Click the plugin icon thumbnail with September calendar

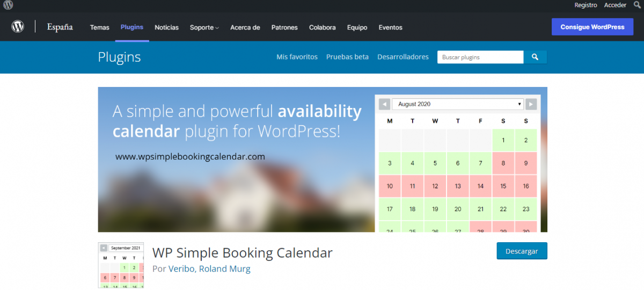pyautogui.click(x=121, y=265)
